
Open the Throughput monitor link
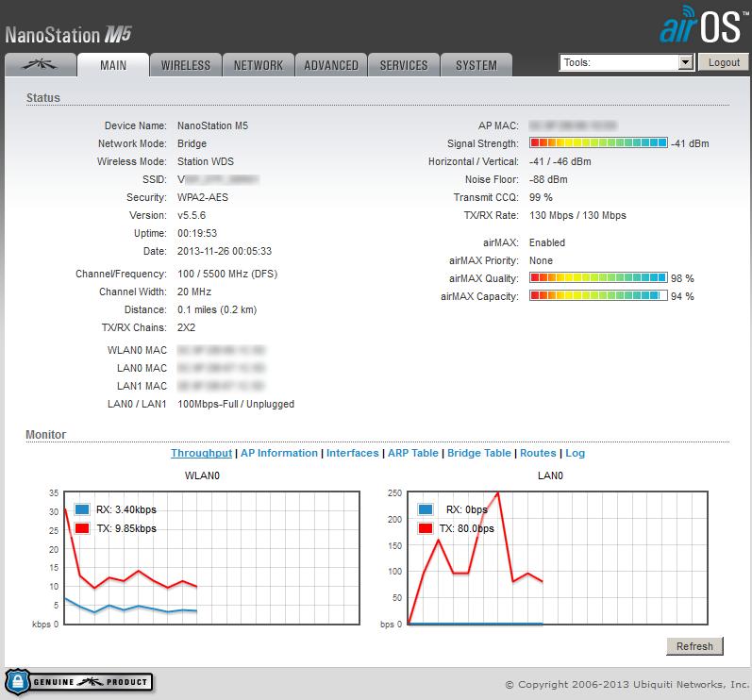pyautogui.click(x=201, y=453)
